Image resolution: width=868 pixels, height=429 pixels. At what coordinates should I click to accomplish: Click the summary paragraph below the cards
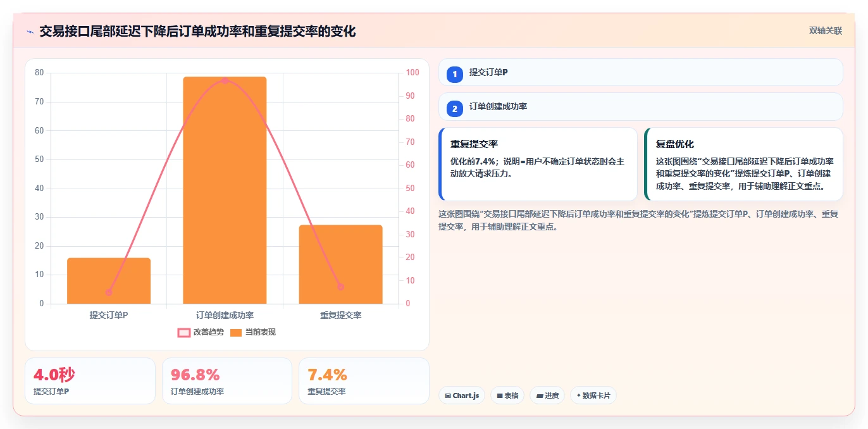[639, 220]
